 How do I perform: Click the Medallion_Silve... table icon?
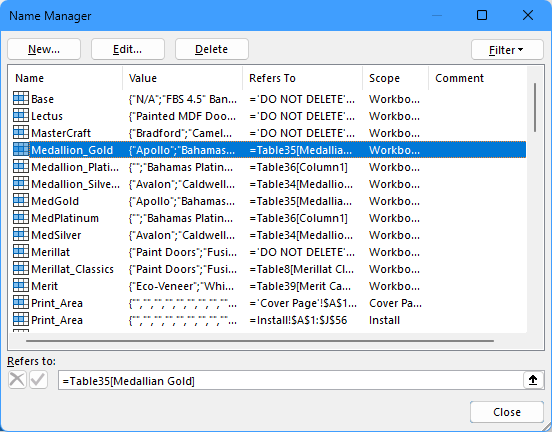point(21,183)
